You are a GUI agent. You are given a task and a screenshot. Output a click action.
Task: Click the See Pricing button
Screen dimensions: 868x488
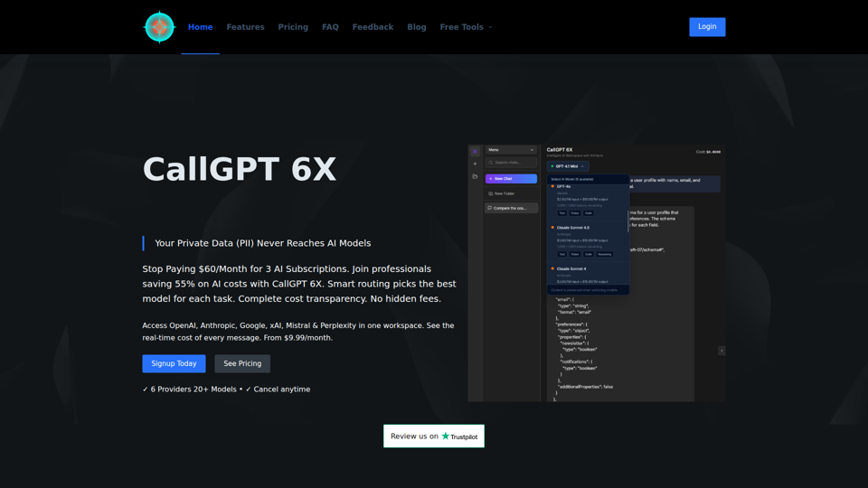point(242,363)
